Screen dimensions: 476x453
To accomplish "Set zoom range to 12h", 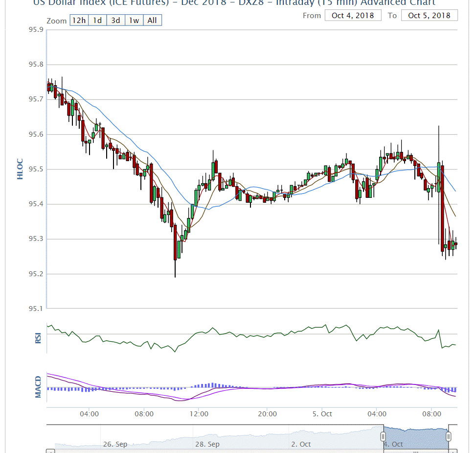I will click(78, 21).
